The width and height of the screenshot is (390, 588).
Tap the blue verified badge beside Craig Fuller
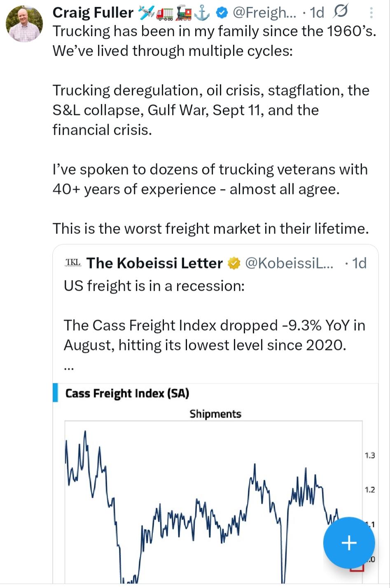click(222, 13)
